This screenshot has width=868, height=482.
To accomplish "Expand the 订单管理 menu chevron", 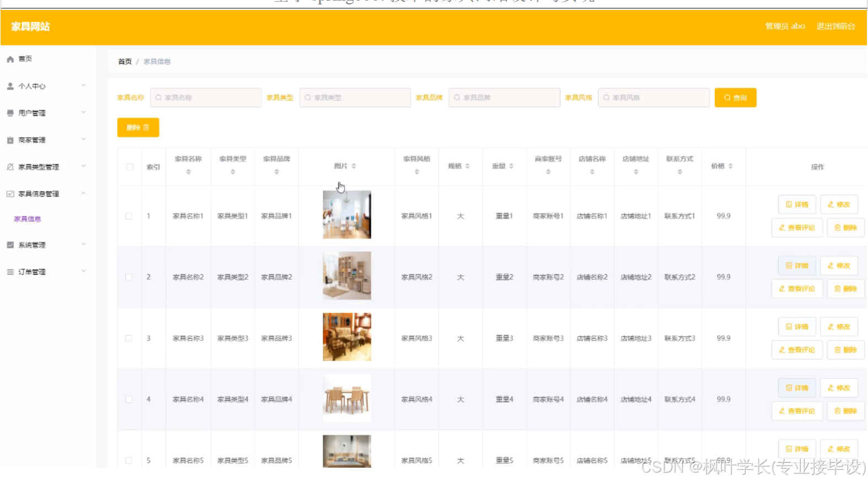I will point(84,272).
